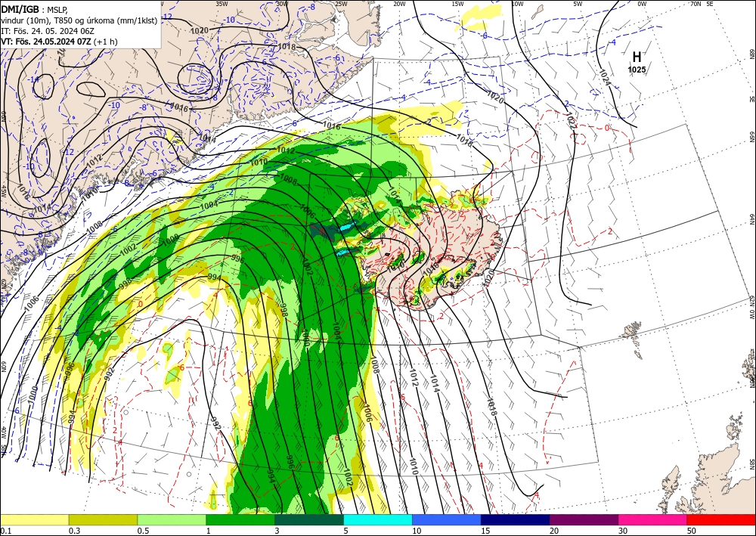Click the cyan 5–10 legend color band
The width and height of the screenshot is (756, 536).
[x=378, y=520]
